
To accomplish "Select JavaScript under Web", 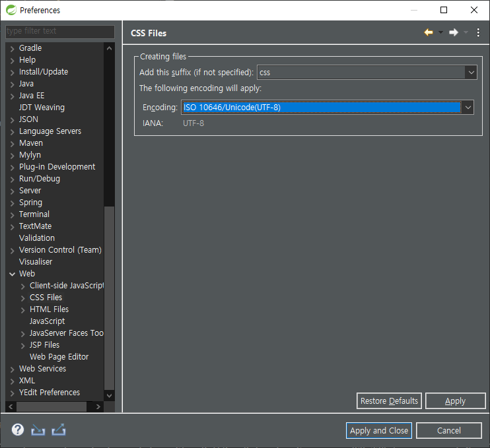I will (x=47, y=321).
